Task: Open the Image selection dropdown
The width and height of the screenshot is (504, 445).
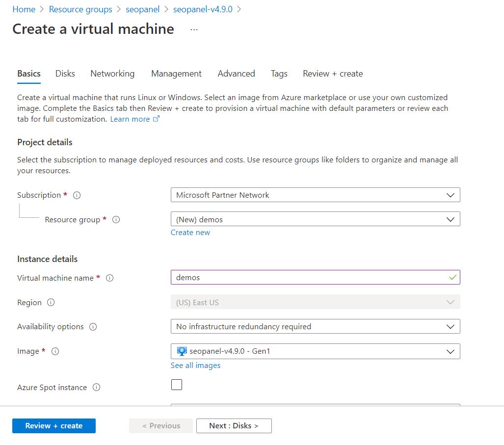Action: 315,351
